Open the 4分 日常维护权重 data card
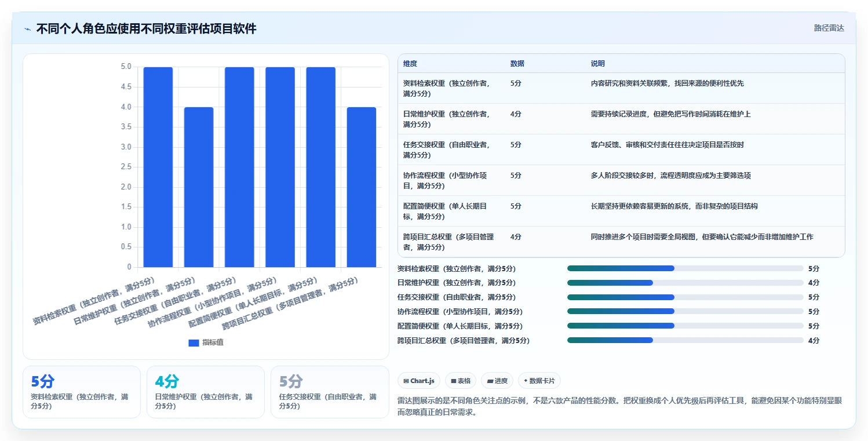The height and width of the screenshot is (441, 868). click(206, 392)
